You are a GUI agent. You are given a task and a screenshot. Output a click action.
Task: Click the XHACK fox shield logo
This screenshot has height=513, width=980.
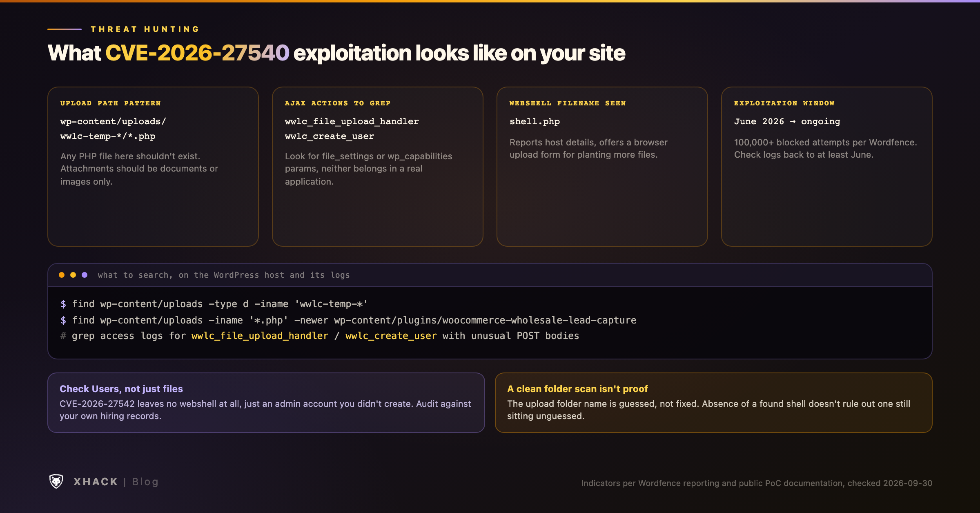pos(56,481)
